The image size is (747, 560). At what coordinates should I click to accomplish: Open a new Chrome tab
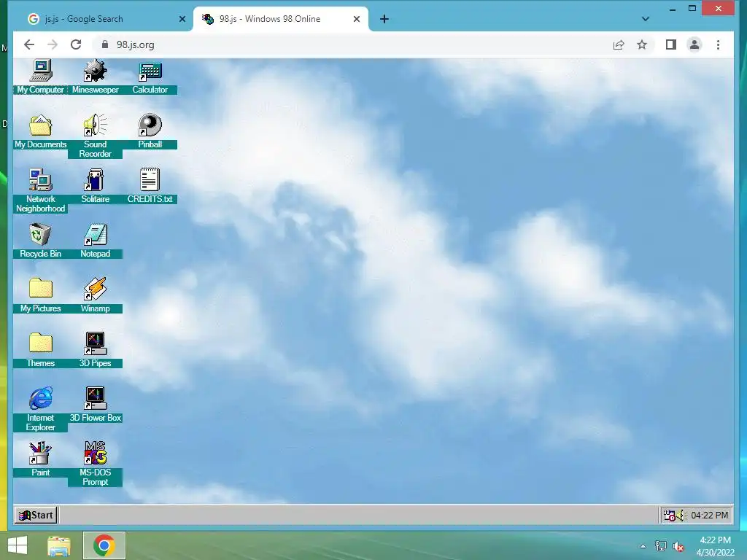click(x=384, y=19)
